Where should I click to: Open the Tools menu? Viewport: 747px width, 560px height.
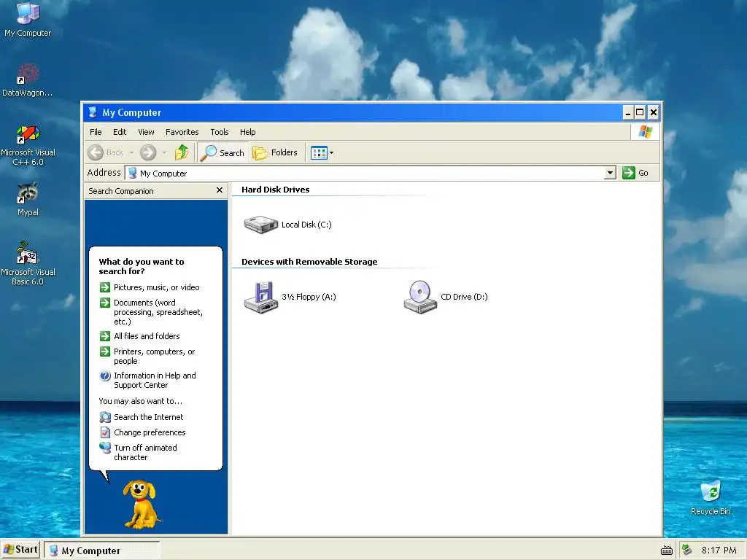point(220,132)
